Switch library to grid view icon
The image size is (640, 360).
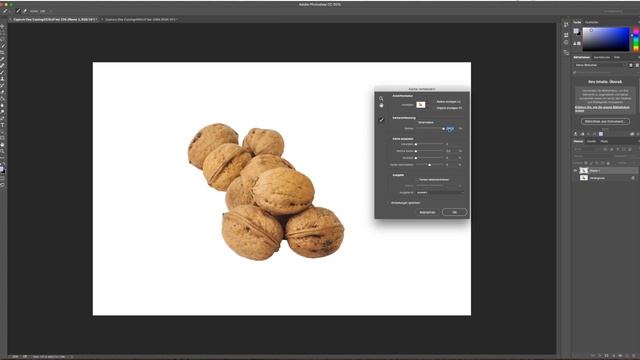[631, 65]
